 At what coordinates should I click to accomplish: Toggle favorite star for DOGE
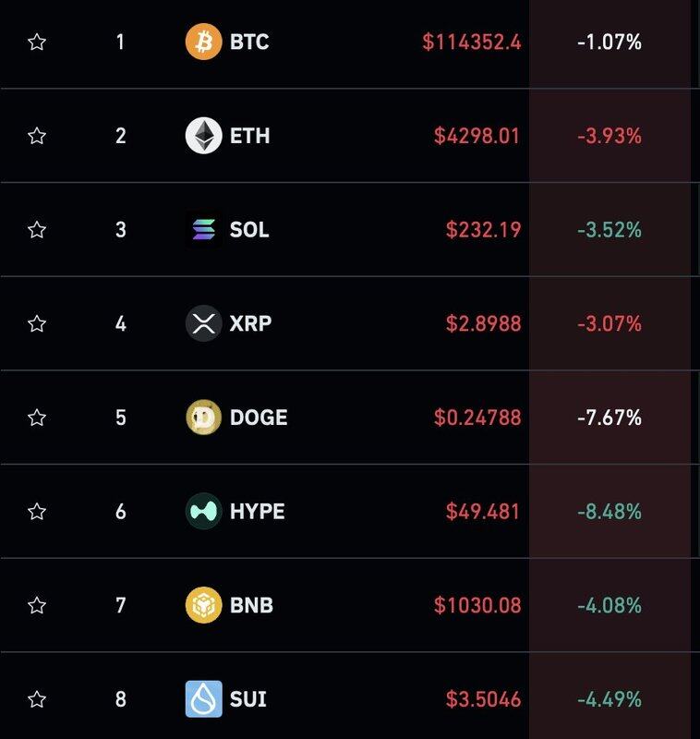37,418
